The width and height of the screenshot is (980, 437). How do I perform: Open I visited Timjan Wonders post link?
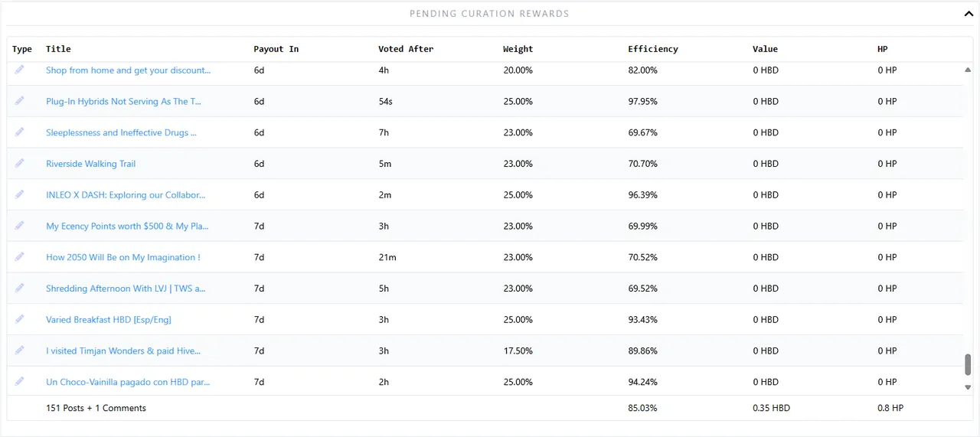click(x=123, y=351)
